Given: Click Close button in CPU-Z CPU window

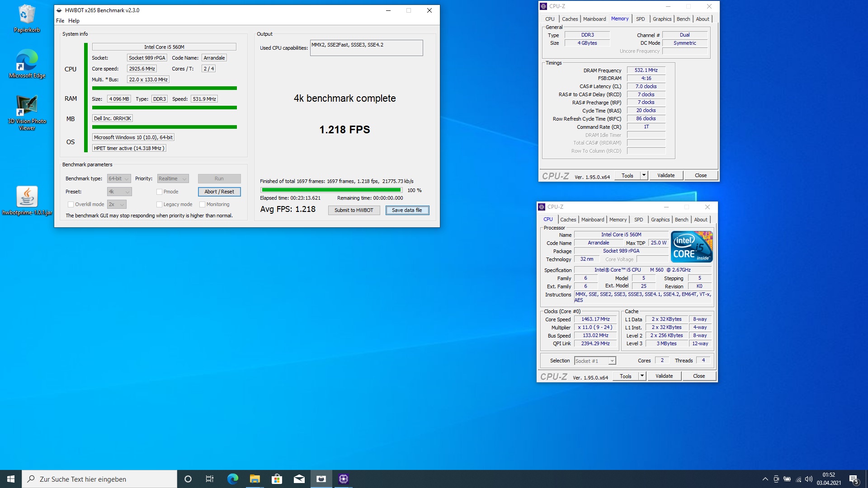Looking at the screenshot, I should click(699, 376).
